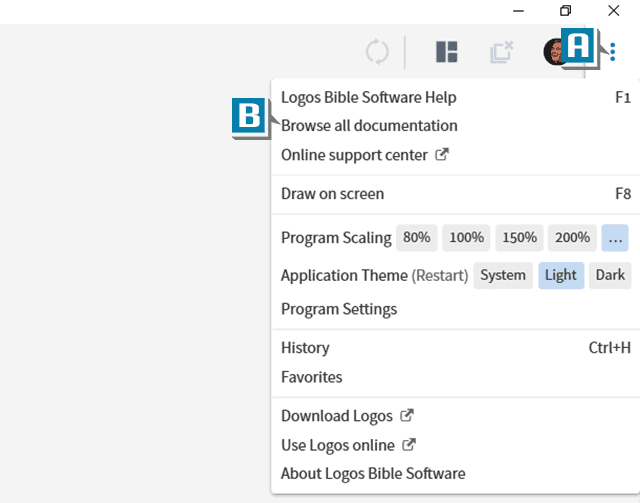Open the user profile avatar
Image resolution: width=640 pixels, height=503 pixels.
click(x=555, y=52)
